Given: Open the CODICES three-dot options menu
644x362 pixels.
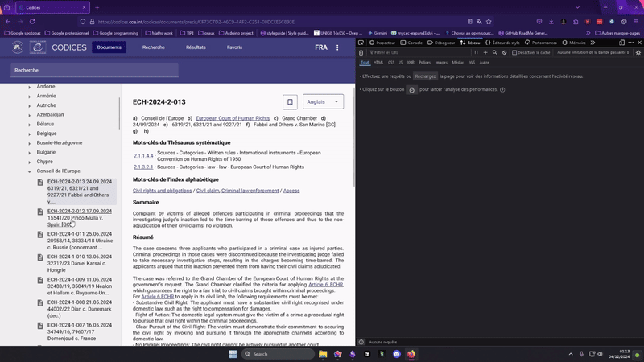Looking at the screenshot, I should (337, 47).
